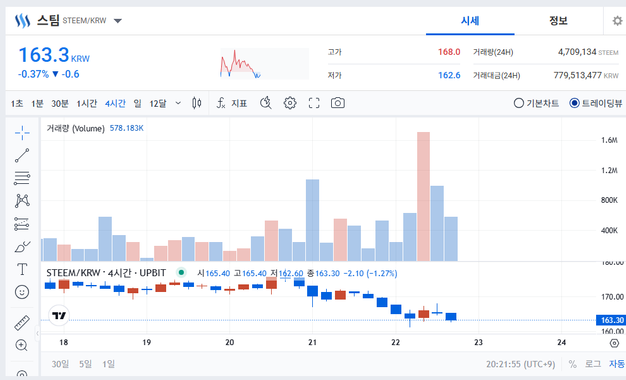
Task: Switch to the 정보 tab
Action: pyautogui.click(x=558, y=20)
